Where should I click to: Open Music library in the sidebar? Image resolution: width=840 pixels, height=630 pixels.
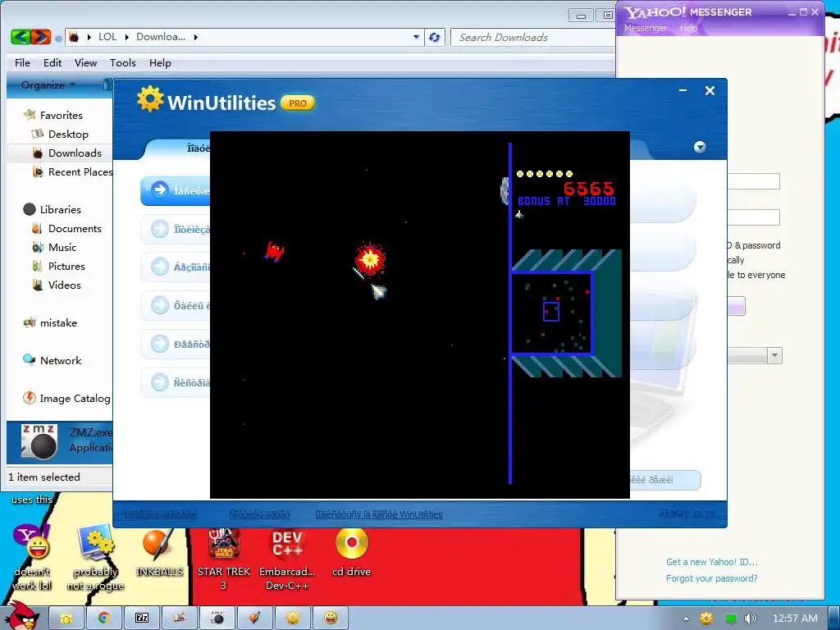(x=62, y=248)
